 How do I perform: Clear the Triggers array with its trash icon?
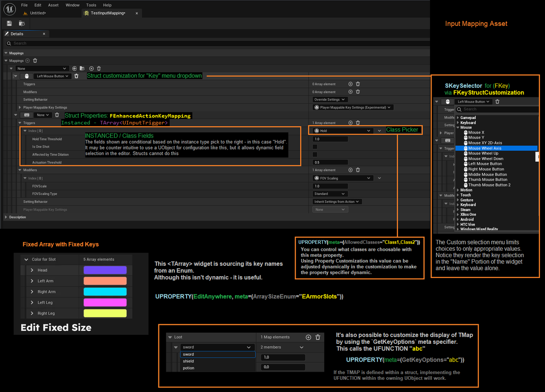(358, 121)
